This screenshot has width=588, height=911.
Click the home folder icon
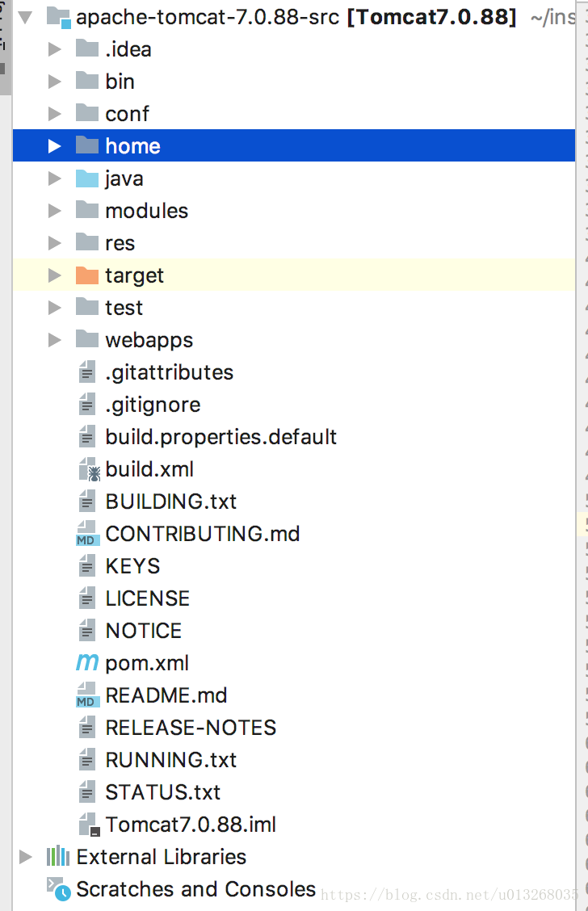87,145
